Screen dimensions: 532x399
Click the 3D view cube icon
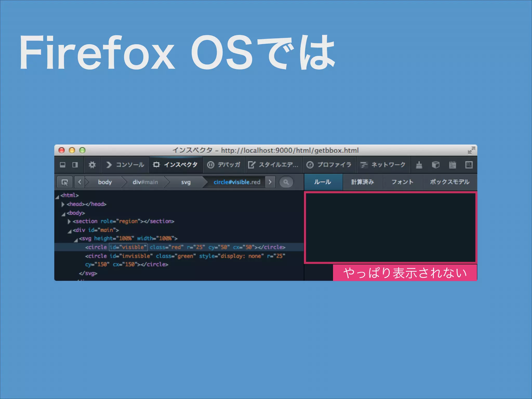436,165
